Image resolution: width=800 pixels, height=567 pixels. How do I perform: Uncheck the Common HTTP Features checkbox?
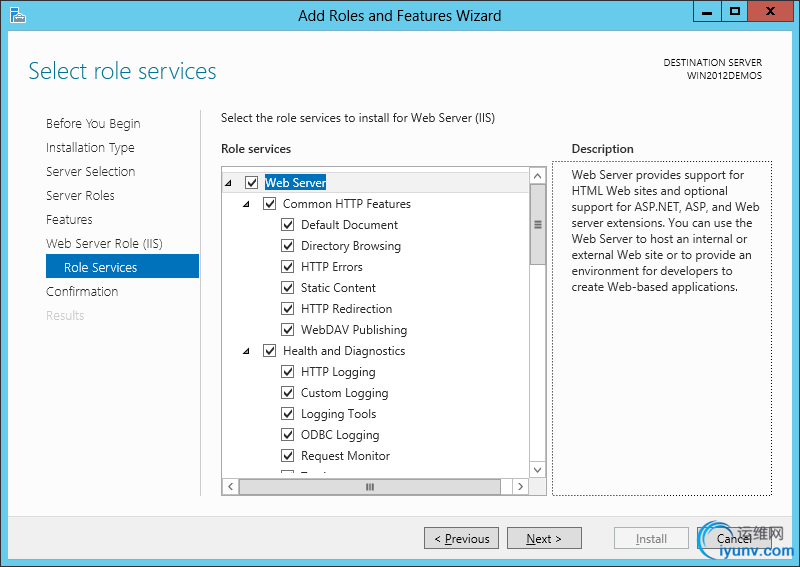point(269,204)
